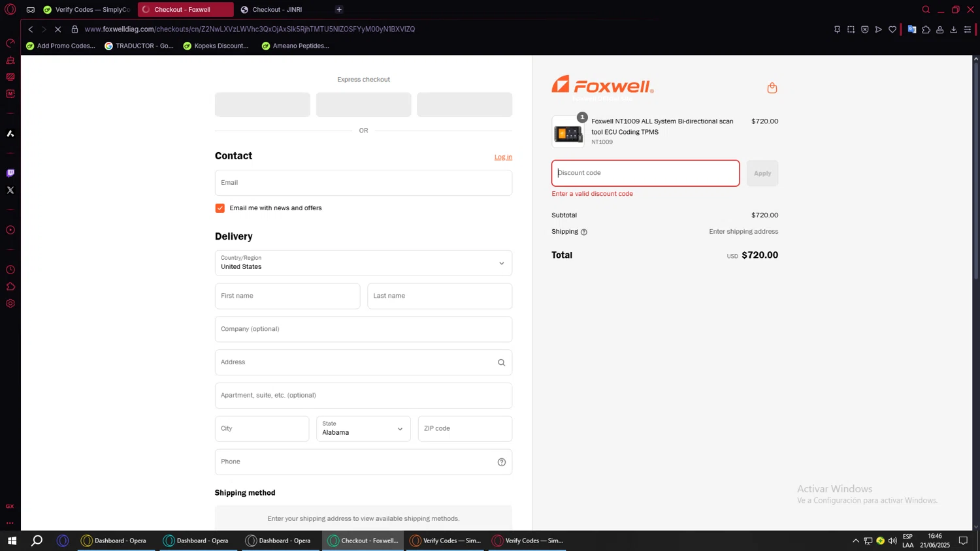The height and width of the screenshot is (551, 980).
Task: Focus the ZIP code field
Action: coord(465,429)
